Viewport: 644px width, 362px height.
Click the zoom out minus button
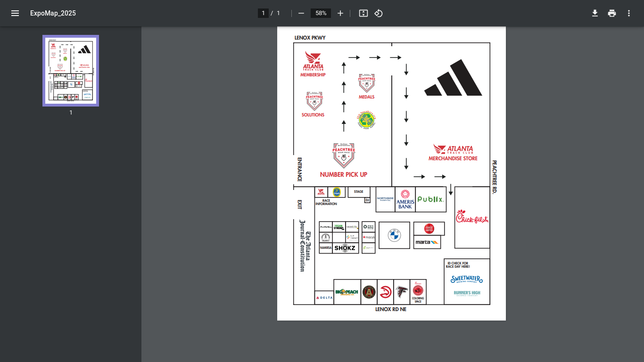pyautogui.click(x=301, y=13)
